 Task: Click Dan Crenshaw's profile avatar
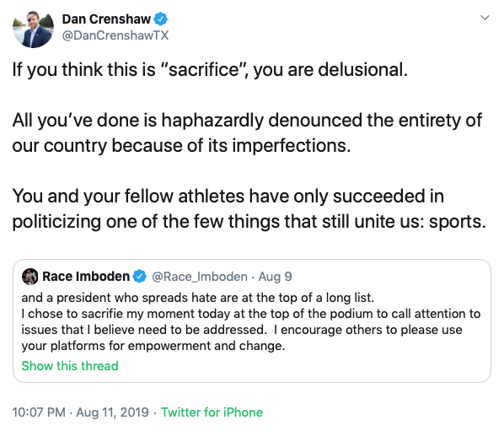[x=33, y=28]
